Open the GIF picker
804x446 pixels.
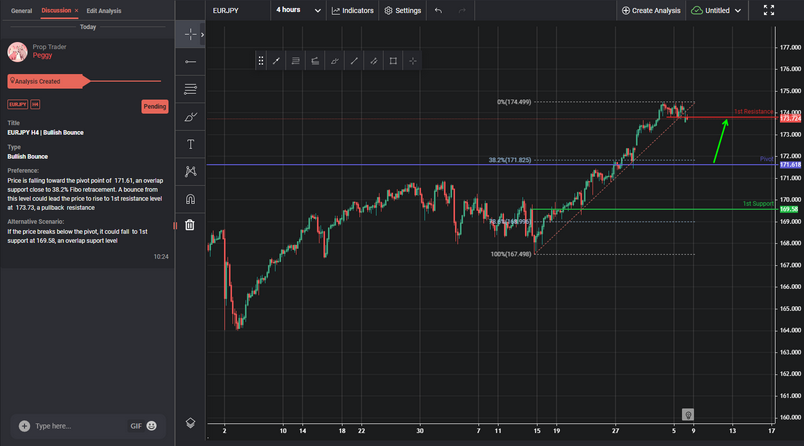(135, 426)
